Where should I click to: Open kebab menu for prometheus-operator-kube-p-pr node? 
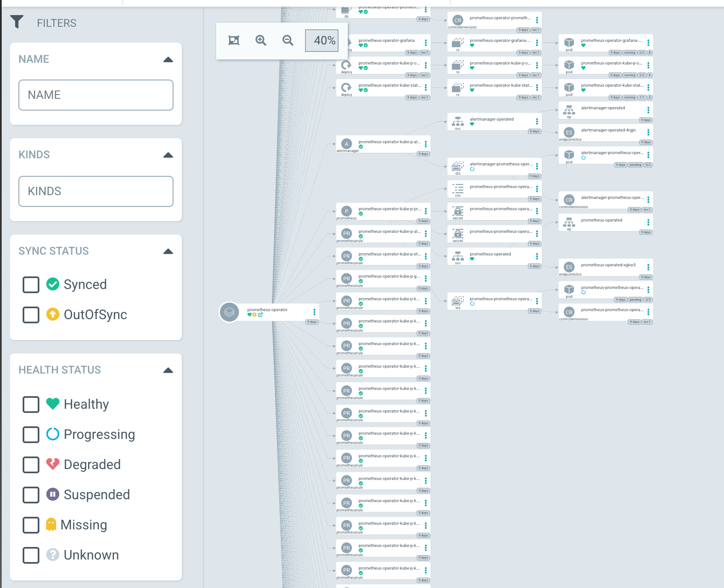[426, 211]
